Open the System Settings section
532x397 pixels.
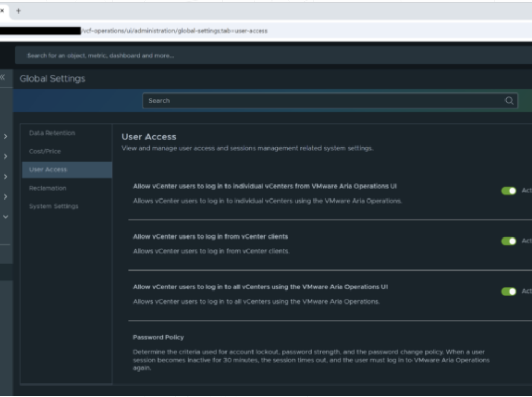[x=54, y=206]
